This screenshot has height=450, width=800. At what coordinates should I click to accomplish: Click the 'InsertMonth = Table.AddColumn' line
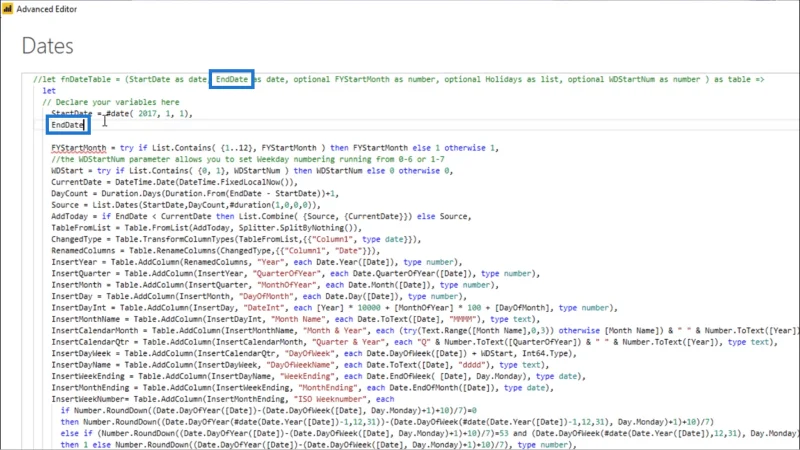point(275,285)
